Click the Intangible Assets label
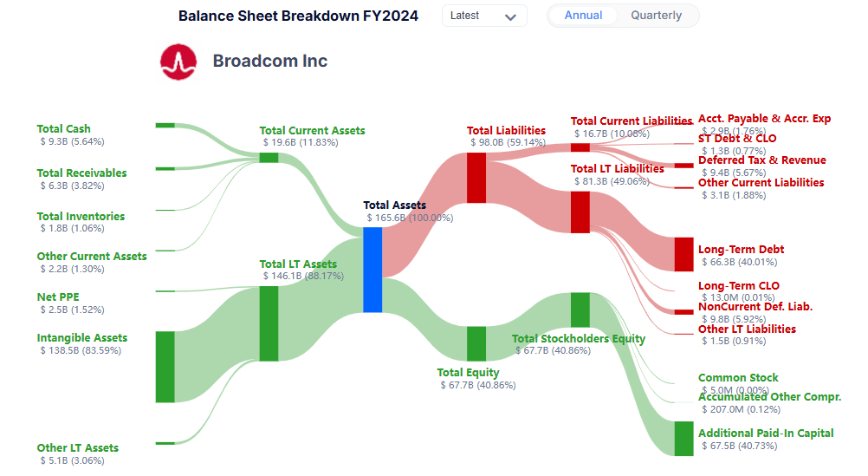The image size is (868, 476). click(x=82, y=337)
